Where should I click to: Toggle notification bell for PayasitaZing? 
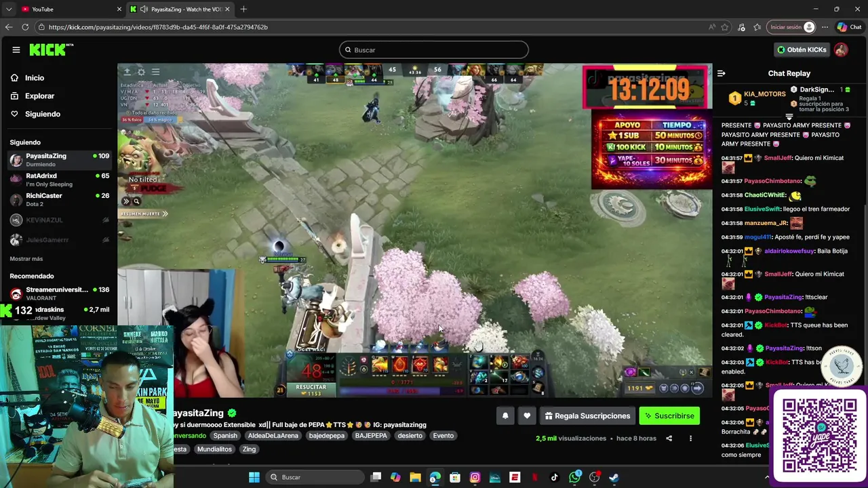(505, 416)
